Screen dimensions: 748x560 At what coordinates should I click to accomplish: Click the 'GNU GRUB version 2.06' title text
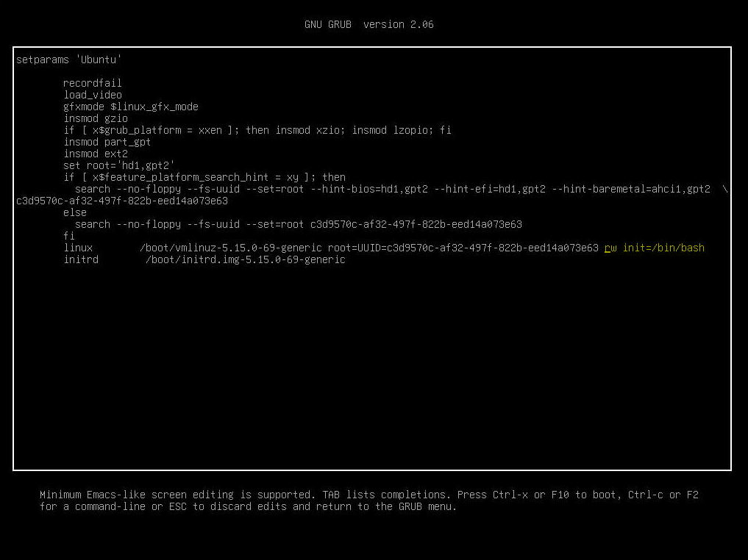(368, 24)
